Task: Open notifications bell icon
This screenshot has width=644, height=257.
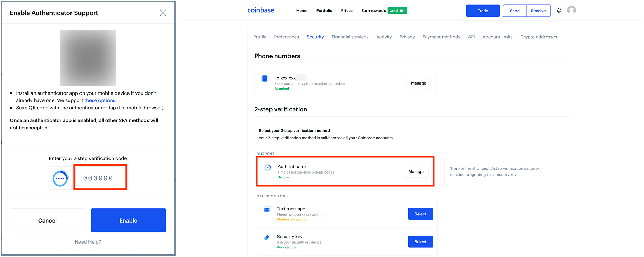Action: coord(559,10)
